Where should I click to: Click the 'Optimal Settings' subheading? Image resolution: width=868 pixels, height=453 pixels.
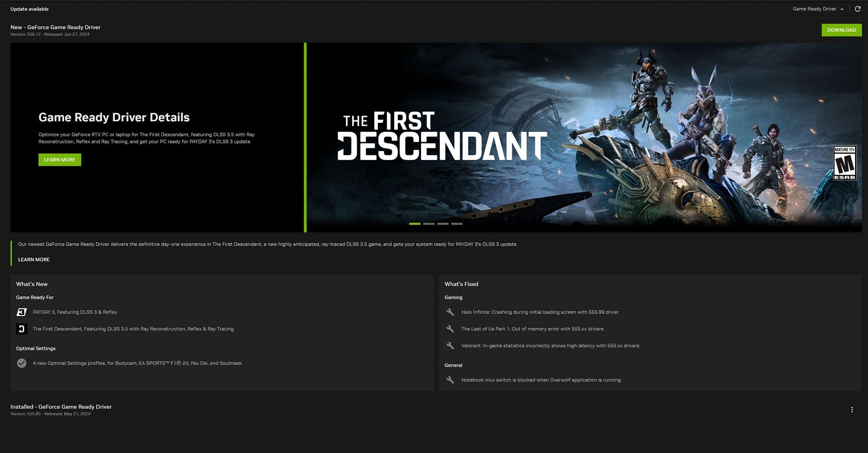pos(36,349)
